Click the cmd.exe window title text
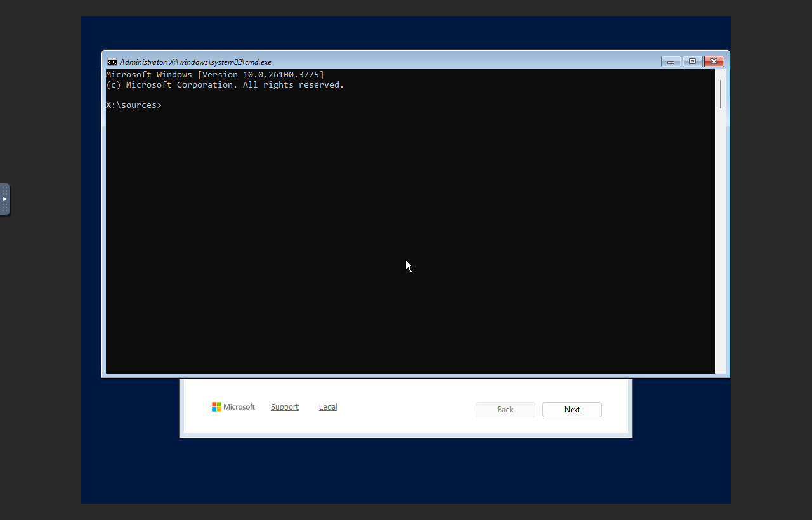The width and height of the screenshot is (812, 520). coord(195,62)
